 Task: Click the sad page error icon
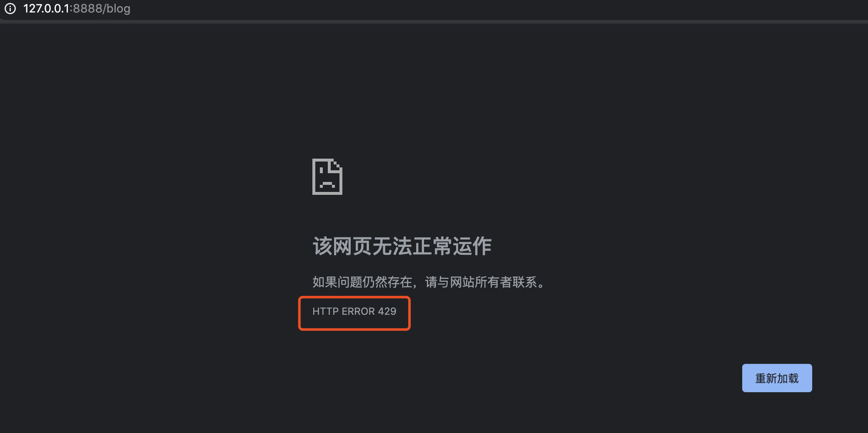tap(327, 177)
